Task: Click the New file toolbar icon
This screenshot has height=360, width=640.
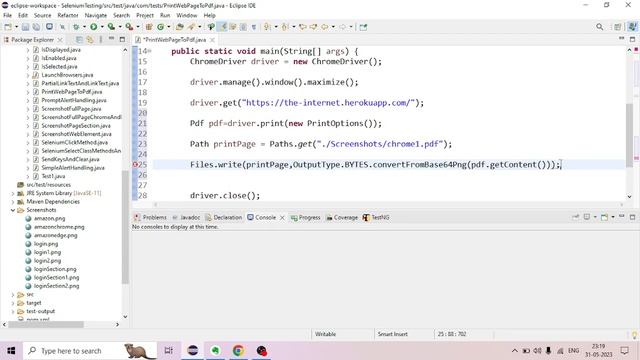Action: (8, 27)
